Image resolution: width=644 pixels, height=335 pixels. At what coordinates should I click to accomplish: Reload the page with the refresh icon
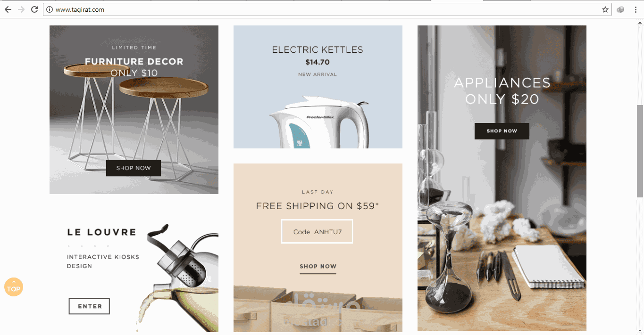click(x=34, y=9)
